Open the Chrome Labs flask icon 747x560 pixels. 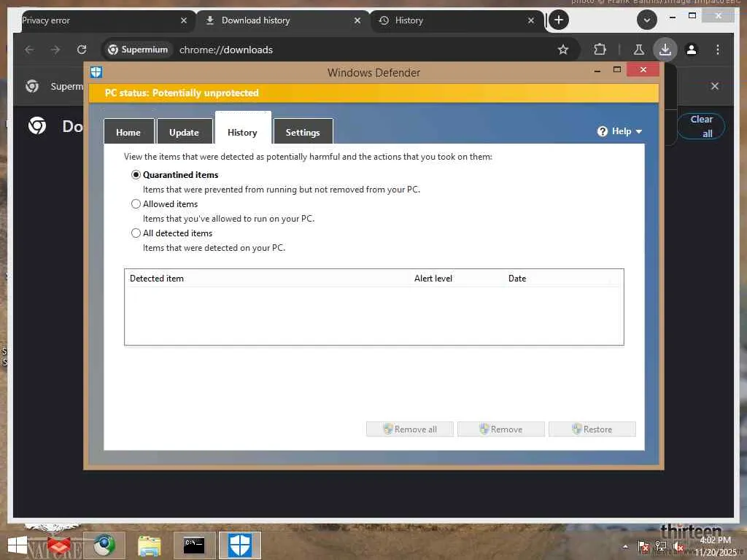coord(639,50)
